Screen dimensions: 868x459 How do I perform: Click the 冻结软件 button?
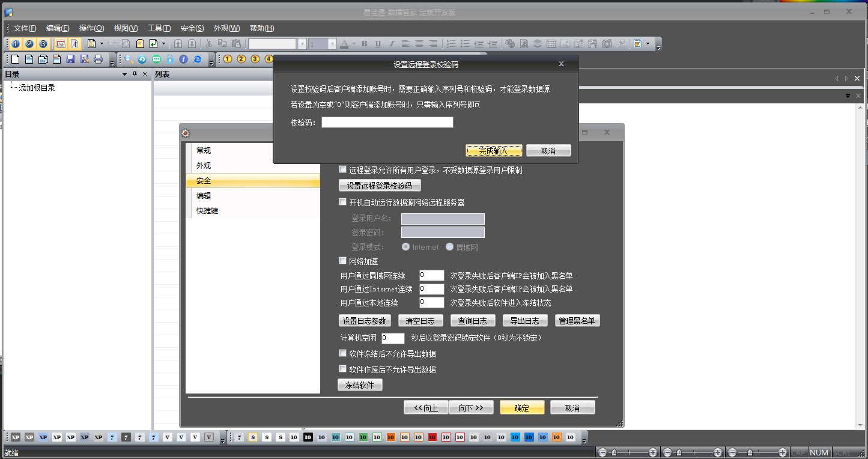[360, 385]
